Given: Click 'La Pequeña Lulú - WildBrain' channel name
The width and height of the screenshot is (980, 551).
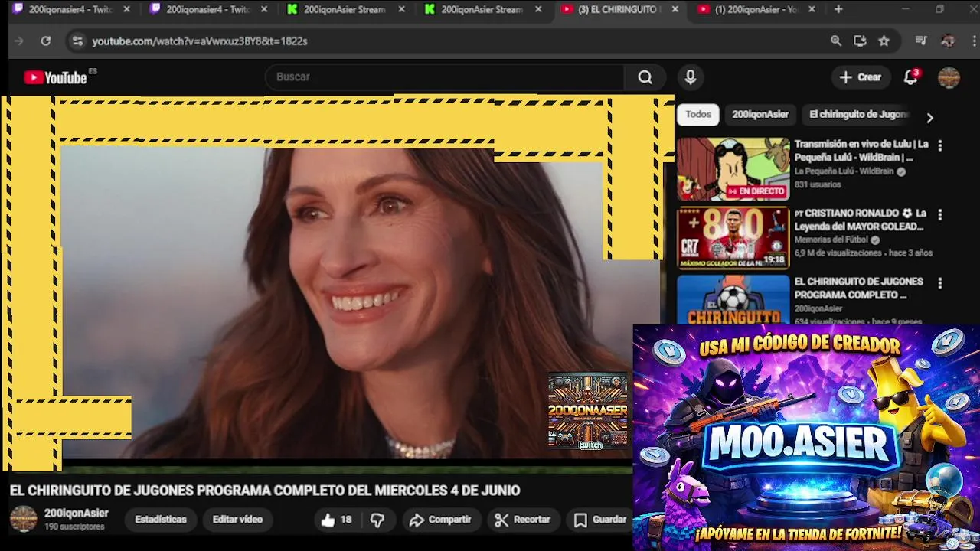Looking at the screenshot, I should 844,171.
